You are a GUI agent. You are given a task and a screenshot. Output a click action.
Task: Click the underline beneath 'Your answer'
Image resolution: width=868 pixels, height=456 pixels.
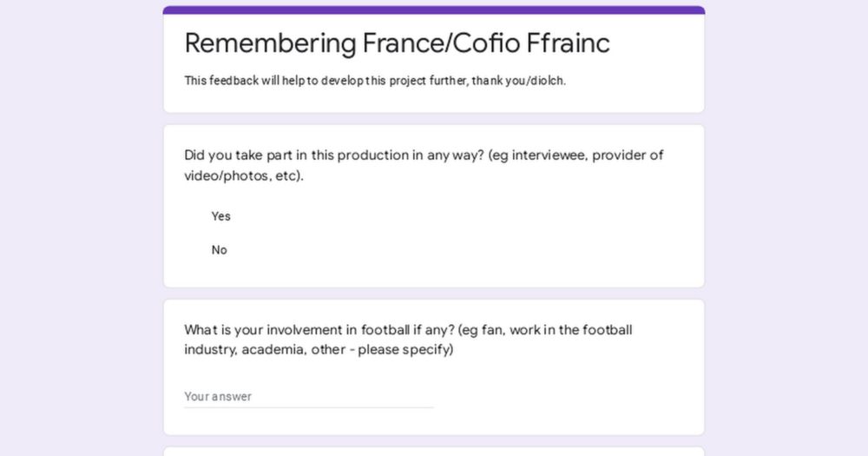[x=308, y=407]
